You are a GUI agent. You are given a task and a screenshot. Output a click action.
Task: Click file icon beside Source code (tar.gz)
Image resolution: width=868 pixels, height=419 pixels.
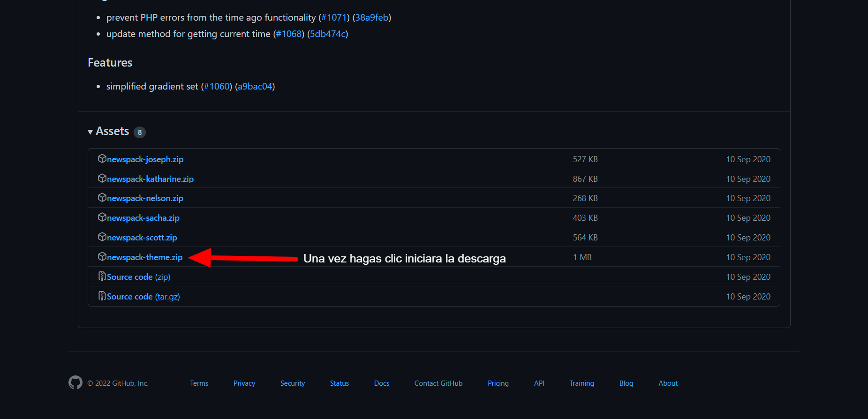click(x=102, y=296)
